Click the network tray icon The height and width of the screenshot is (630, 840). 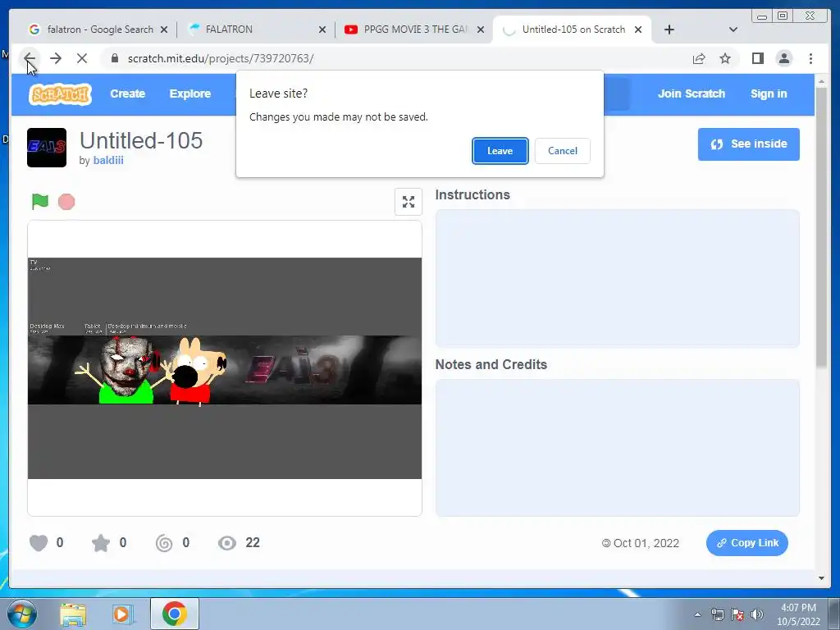tap(717, 614)
